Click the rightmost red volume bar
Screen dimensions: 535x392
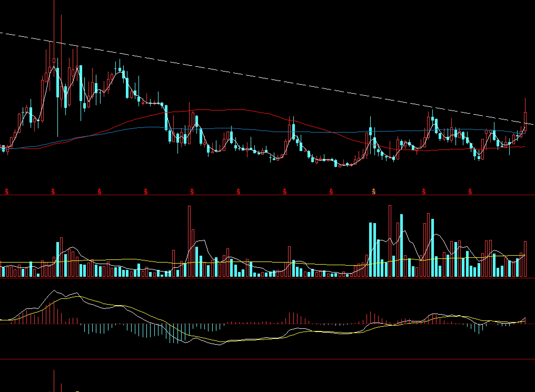(x=525, y=259)
